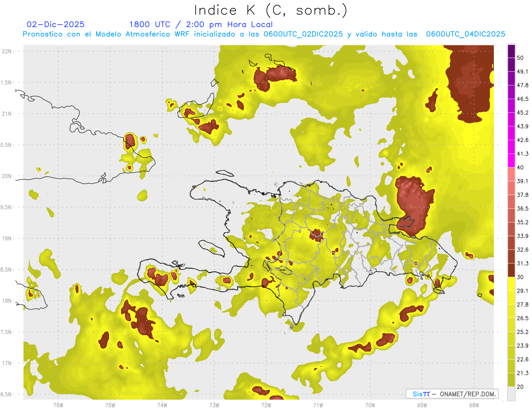Click the '46.5' colorbar value
This screenshot has height=411, width=532.
coord(523,99)
